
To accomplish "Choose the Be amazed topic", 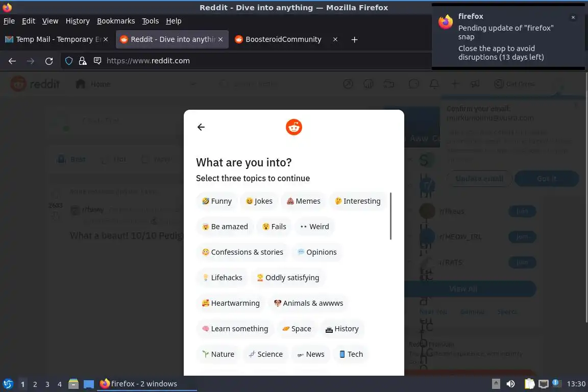I will click(225, 227).
